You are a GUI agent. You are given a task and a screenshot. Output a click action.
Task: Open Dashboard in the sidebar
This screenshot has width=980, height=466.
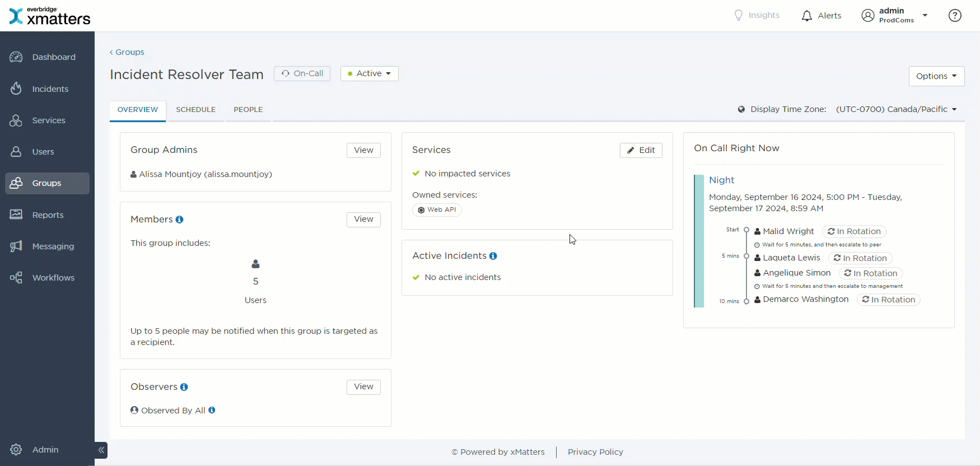[x=48, y=57]
